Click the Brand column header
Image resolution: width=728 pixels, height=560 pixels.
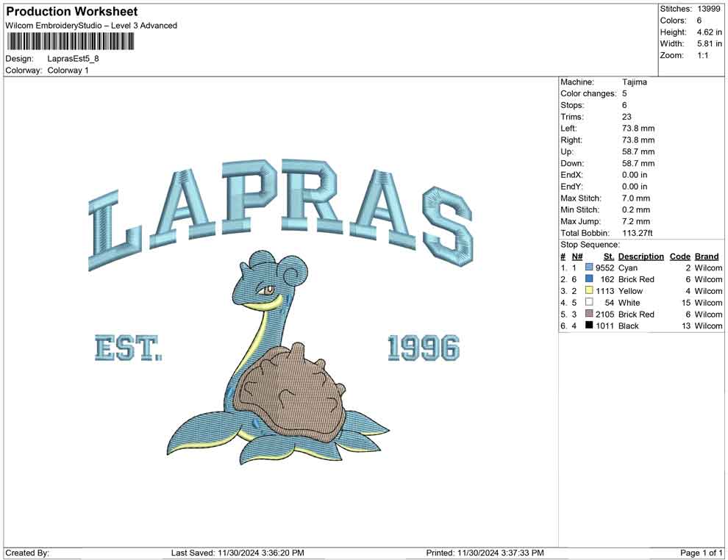pyautogui.click(x=707, y=256)
